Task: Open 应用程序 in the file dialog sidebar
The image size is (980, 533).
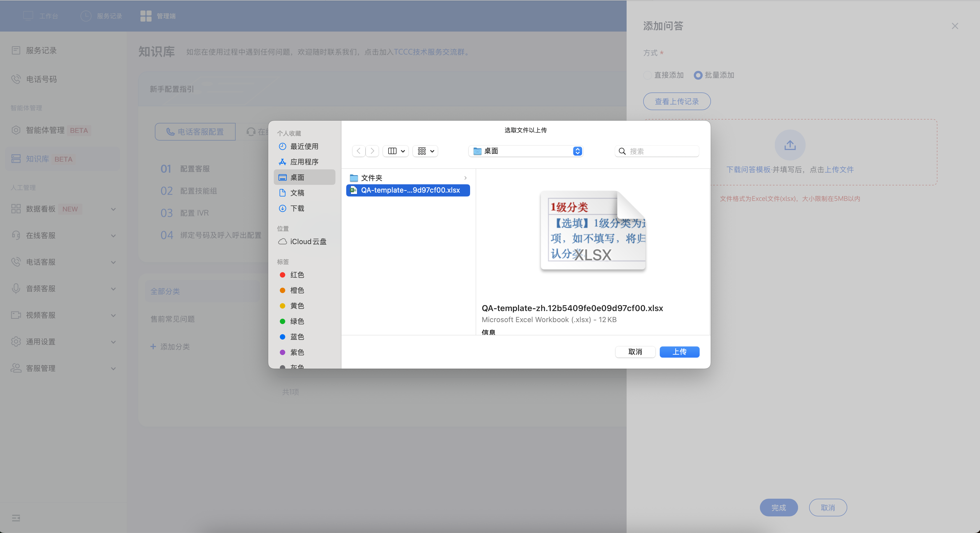Action: [x=304, y=162]
